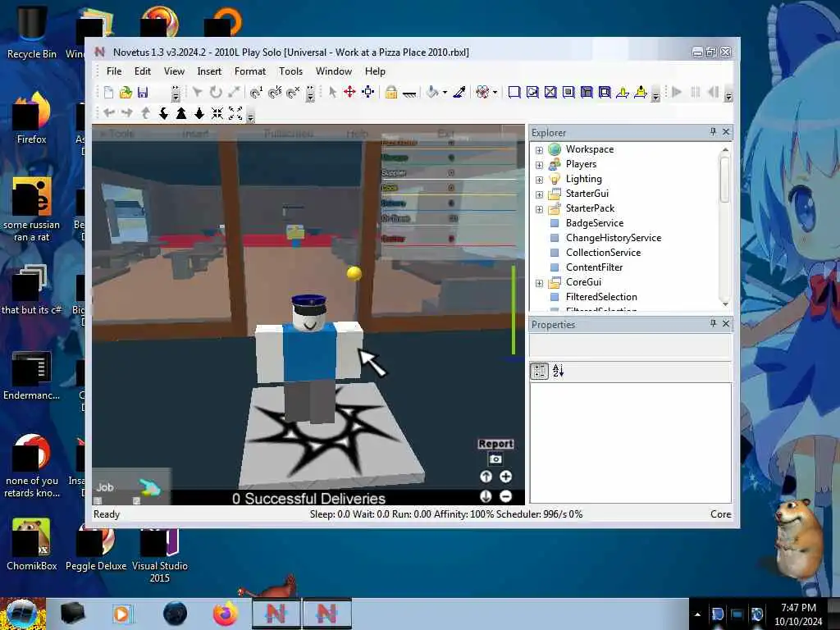The image size is (840, 630).
Task: Select ContentFilter in Explorer
Action: click(594, 267)
